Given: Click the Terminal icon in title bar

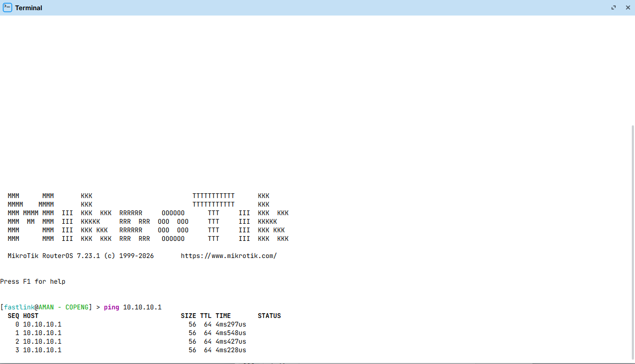Looking at the screenshot, I should 7,7.
